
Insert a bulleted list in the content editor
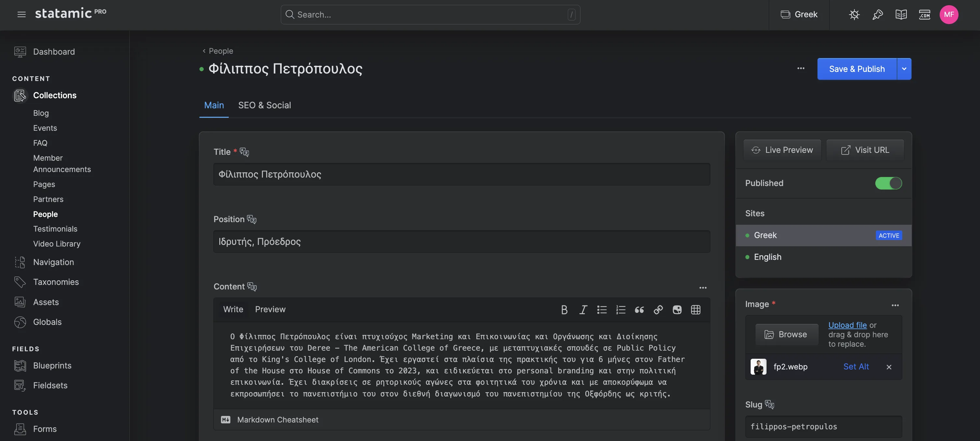[602, 310]
